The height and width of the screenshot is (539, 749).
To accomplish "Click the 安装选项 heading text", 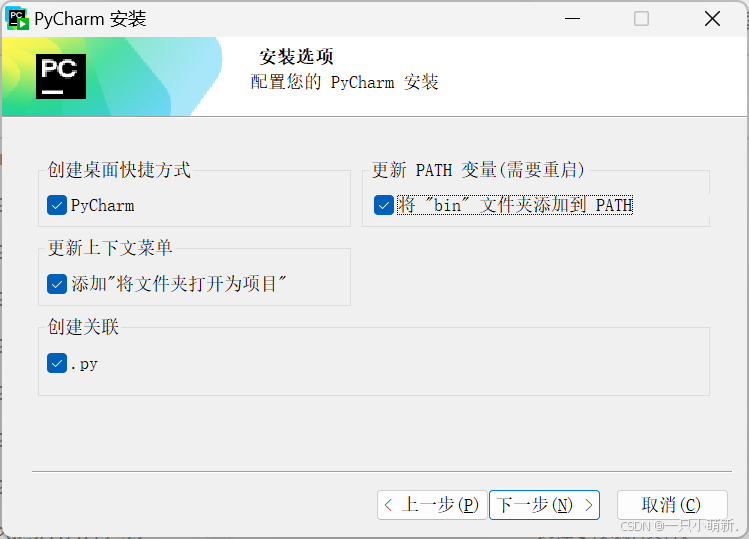I will pos(296,57).
